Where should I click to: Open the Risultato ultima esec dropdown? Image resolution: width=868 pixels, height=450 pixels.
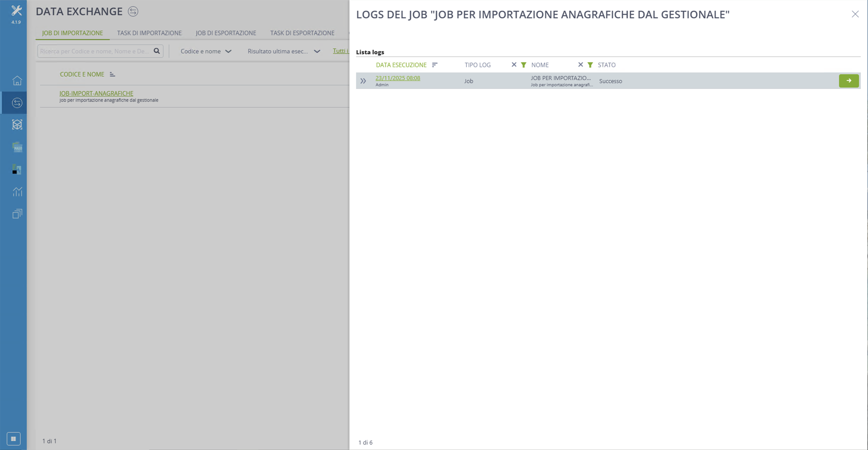click(284, 51)
